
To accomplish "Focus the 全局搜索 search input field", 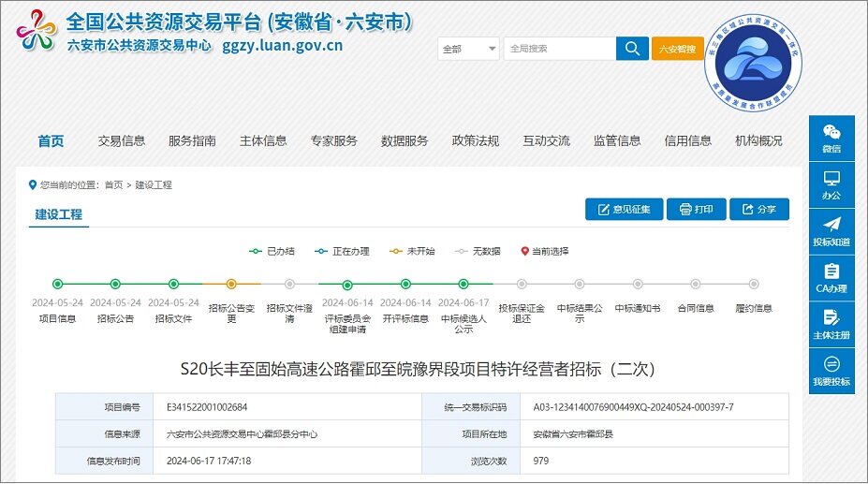I will pyautogui.click(x=559, y=49).
